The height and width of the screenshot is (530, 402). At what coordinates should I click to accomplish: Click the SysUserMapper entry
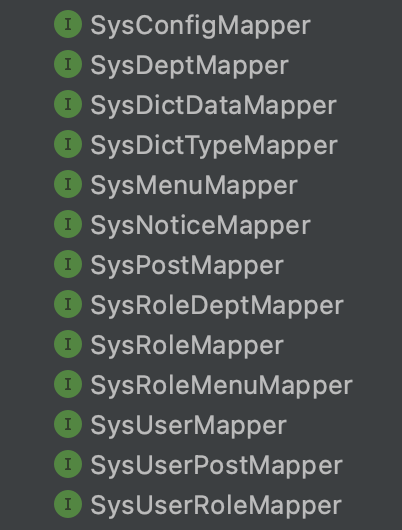189,426
